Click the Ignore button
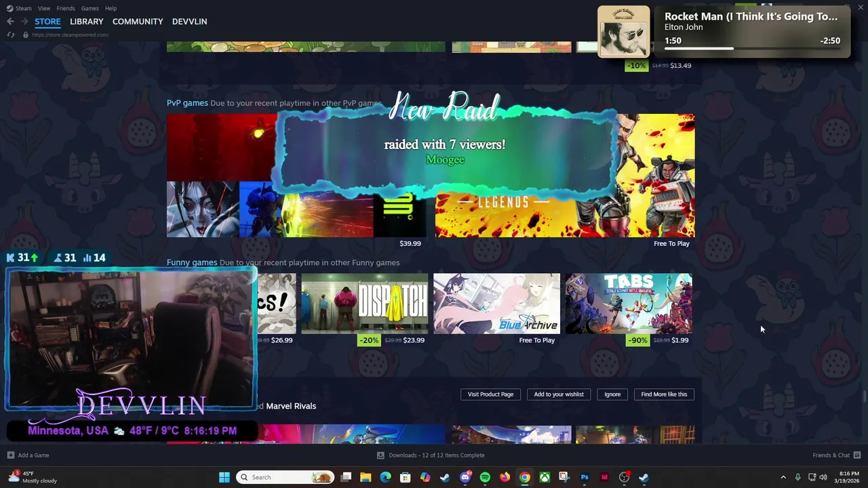868x488 pixels. (x=612, y=394)
